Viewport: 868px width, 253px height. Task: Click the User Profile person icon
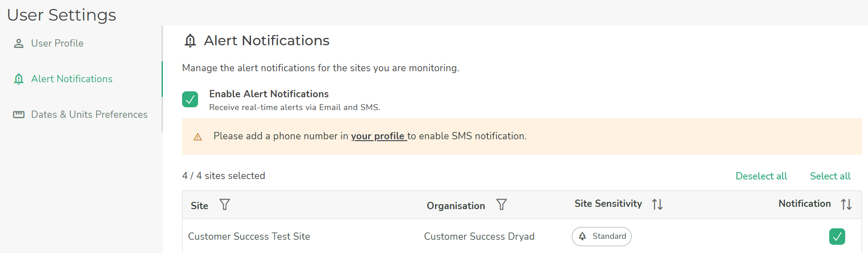click(x=19, y=43)
